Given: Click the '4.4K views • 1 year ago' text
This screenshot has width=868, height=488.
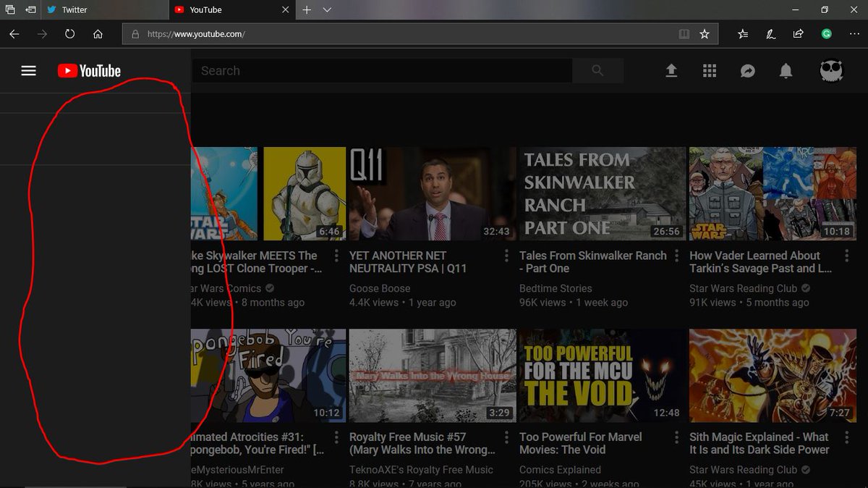Looking at the screenshot, I should 403,303.
